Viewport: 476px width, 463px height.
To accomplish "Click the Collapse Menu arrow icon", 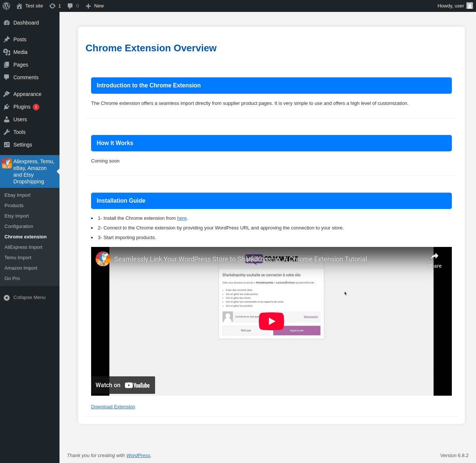I will coord(7,298).
